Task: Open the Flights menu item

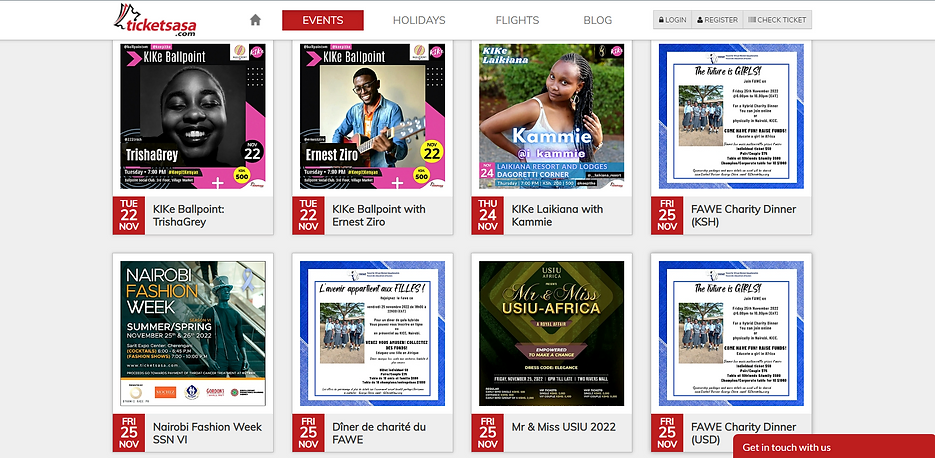Action: click(517, 20)
